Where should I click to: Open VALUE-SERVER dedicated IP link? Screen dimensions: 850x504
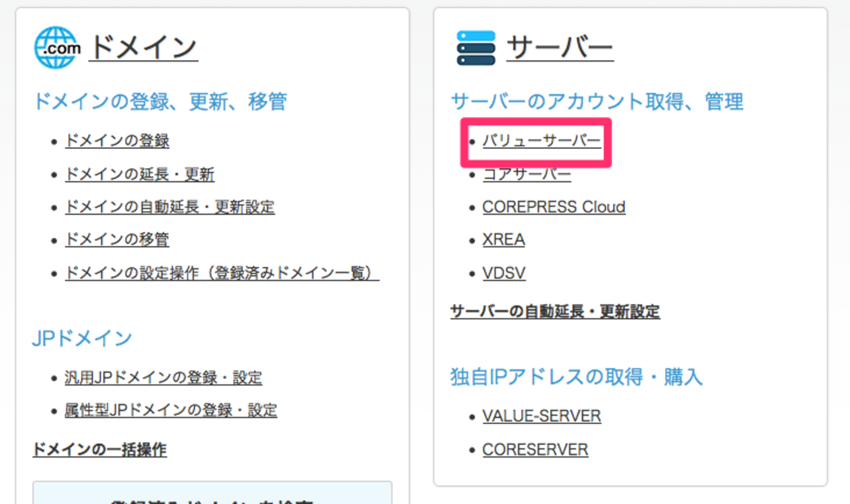(x=541, y=416)
